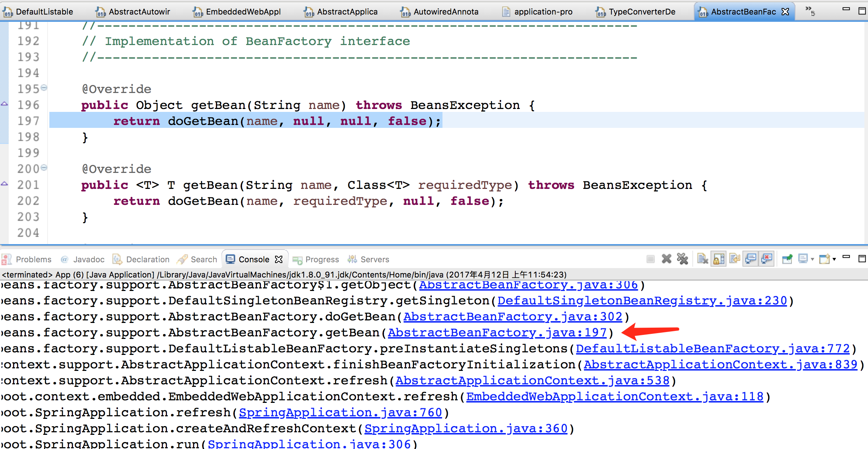Toggle Word Wrap in console
The width and height of the screenshot is (868, 449).
(x=734, y=259)
